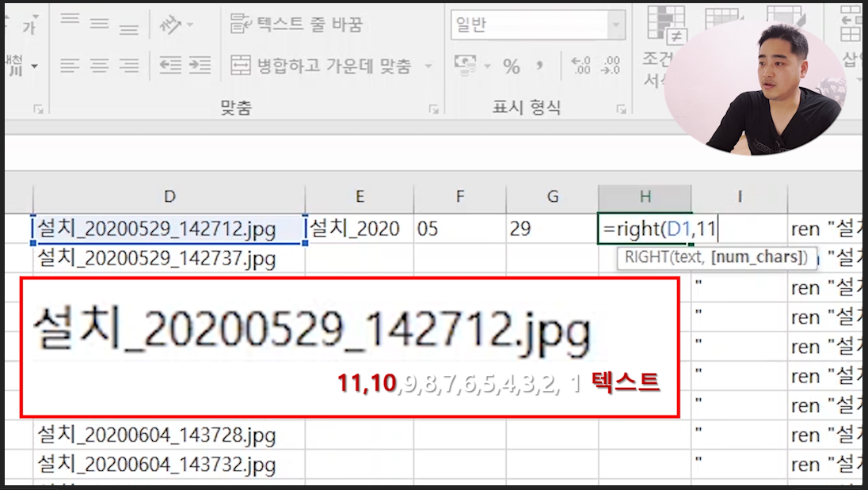Expand merge and center dropdown arrow
Screen dimensions: 868x490
tap(428, 66)
